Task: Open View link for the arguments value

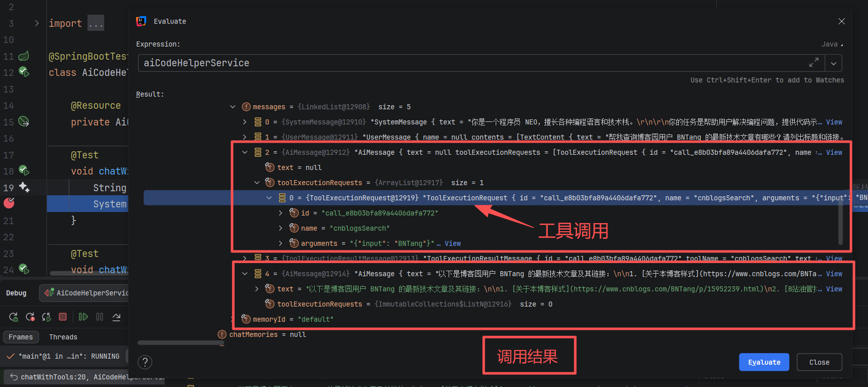Action: pos(453,243)
